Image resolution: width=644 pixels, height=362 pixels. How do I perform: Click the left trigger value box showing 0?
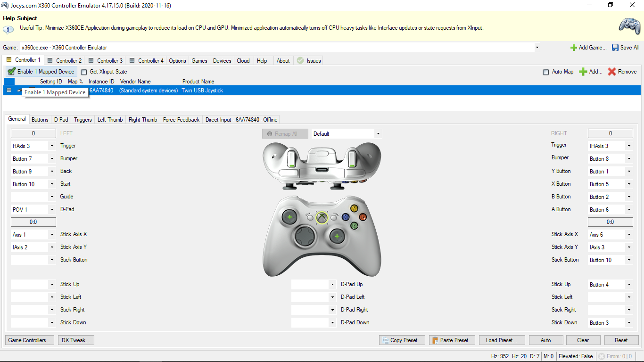(33, 133)
